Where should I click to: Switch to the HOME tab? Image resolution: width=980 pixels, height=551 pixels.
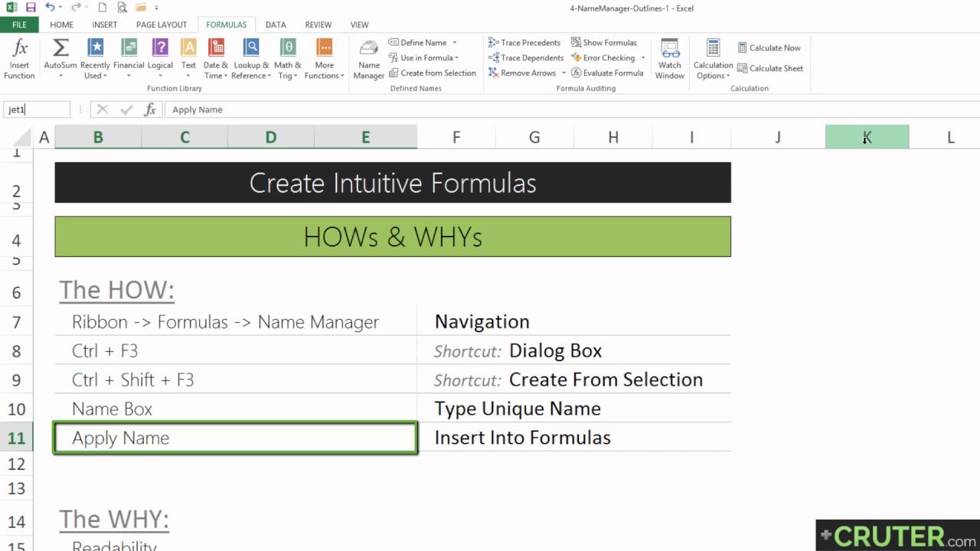pos(61,24)
